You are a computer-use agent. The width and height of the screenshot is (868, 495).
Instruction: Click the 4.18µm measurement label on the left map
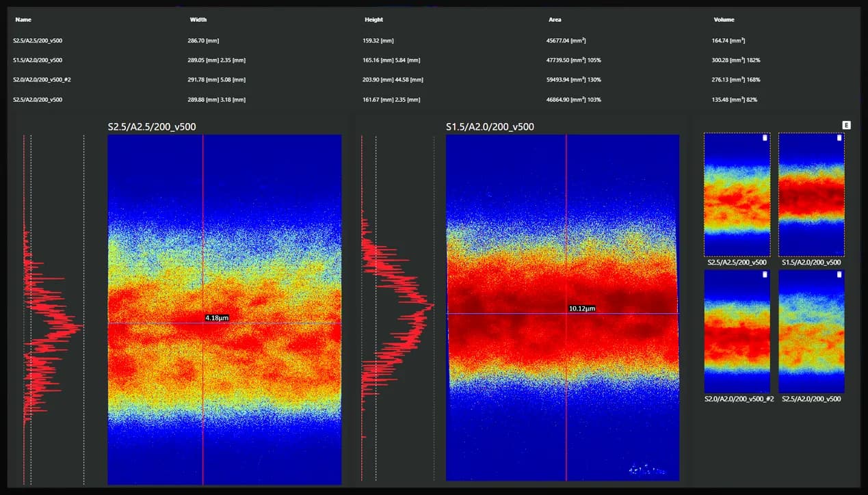click(x=217, y=318)
